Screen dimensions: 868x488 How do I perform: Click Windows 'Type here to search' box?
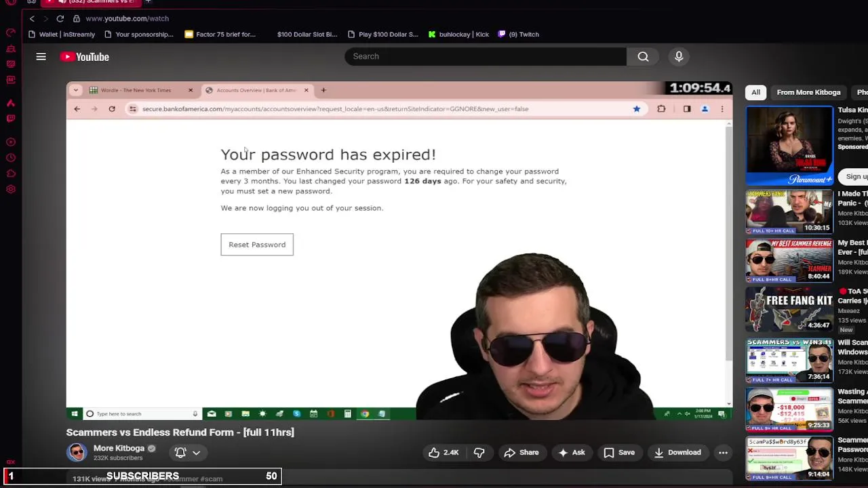[x=142, y=413]
